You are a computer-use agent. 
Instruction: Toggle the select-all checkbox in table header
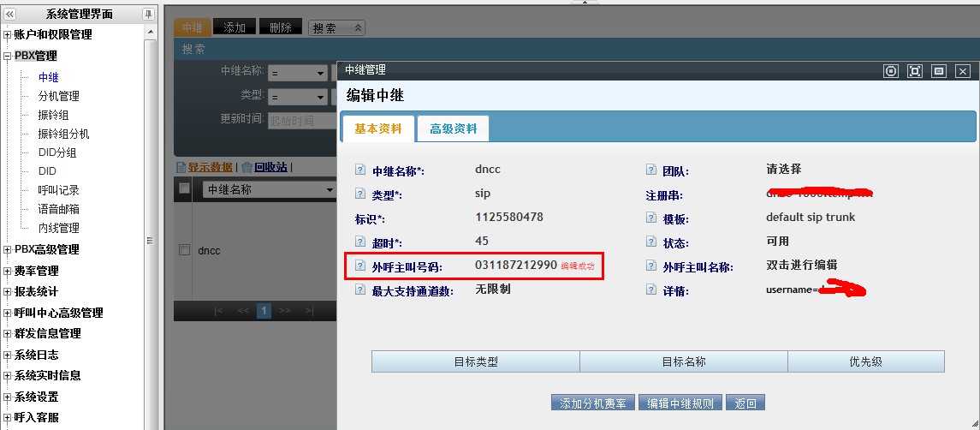click(184, 189)
